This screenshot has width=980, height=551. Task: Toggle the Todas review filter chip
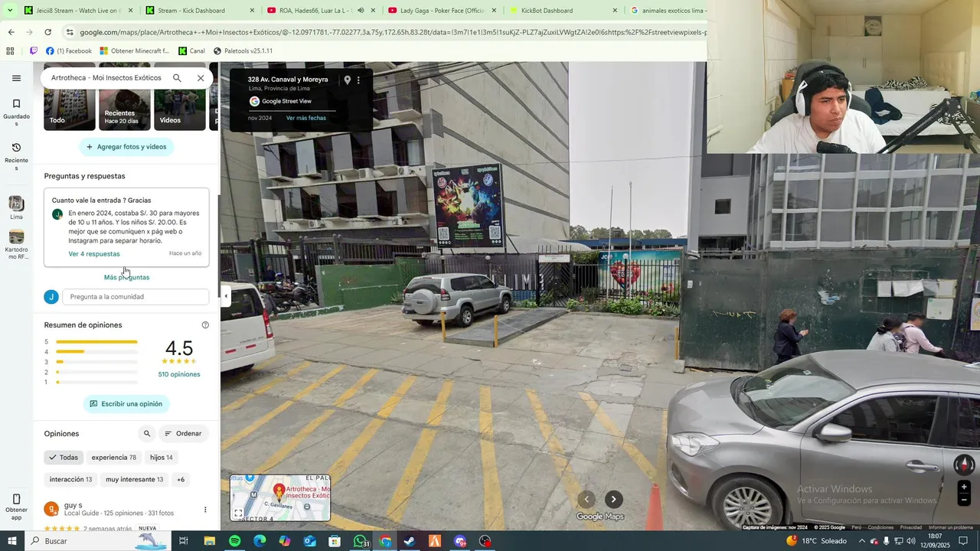coord(64,458)
